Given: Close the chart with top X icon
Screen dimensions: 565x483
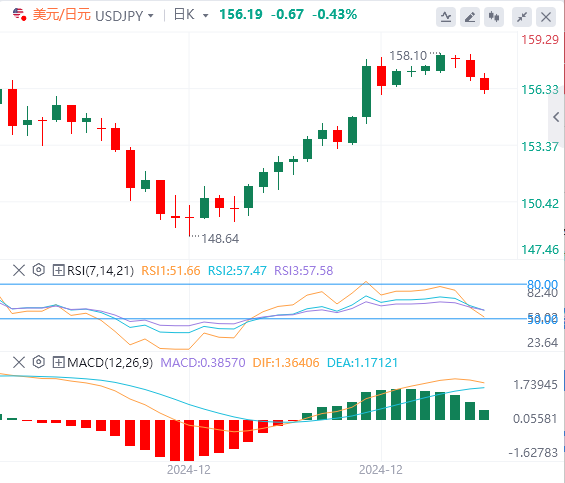Looking at the screenshot, I should pos(546,17).
